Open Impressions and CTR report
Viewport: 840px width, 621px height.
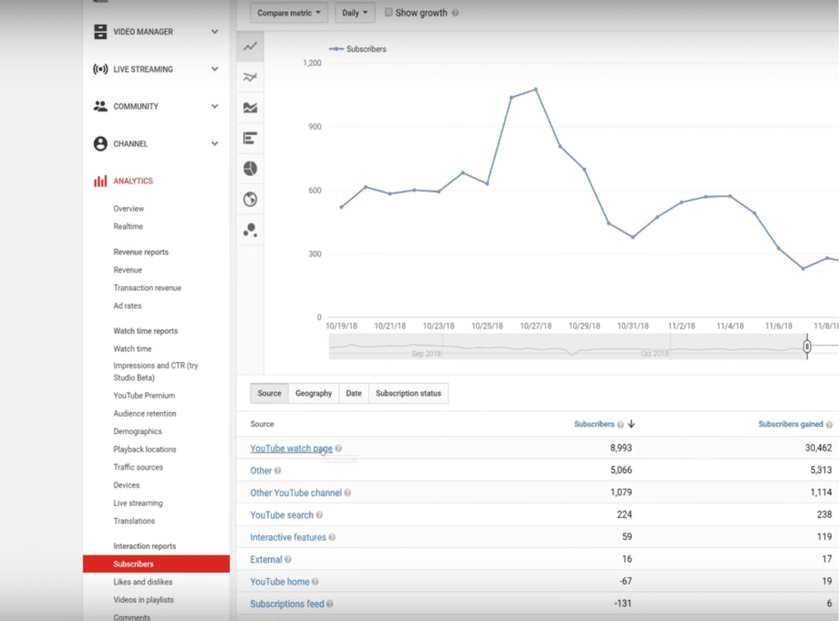156,372
